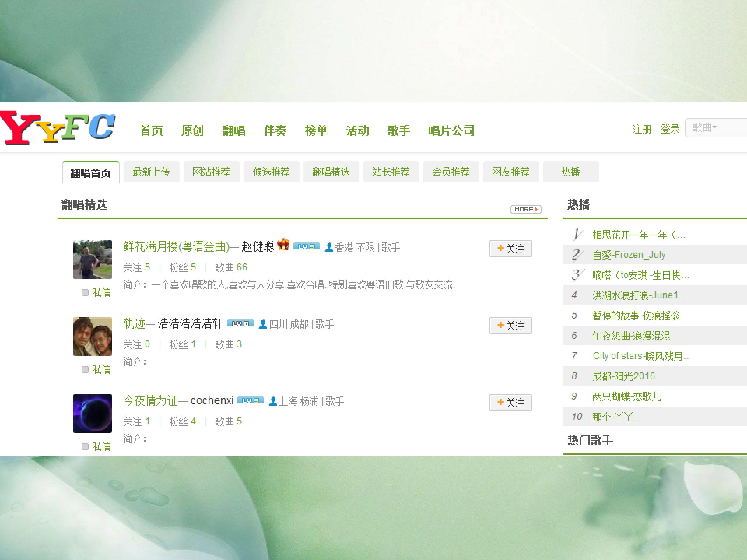Click the LV0 badge next to 浩浩浩浩浩轩

click(x=240, y=323)
